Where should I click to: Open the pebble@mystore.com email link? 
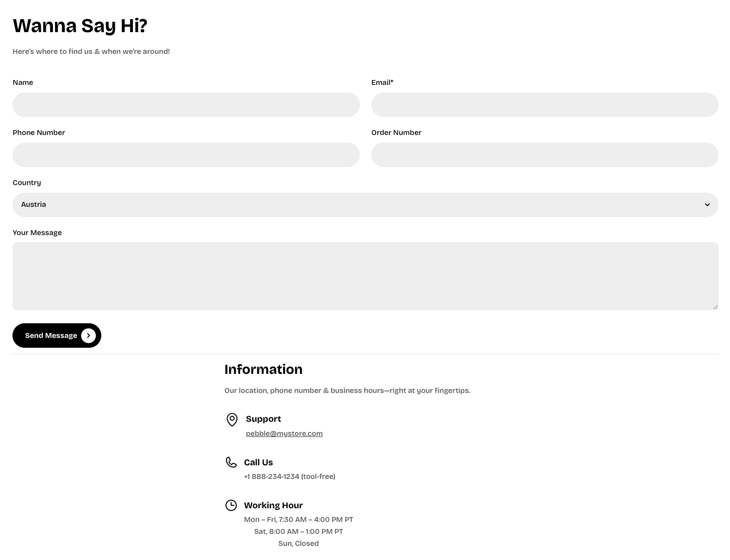(284, 434)
